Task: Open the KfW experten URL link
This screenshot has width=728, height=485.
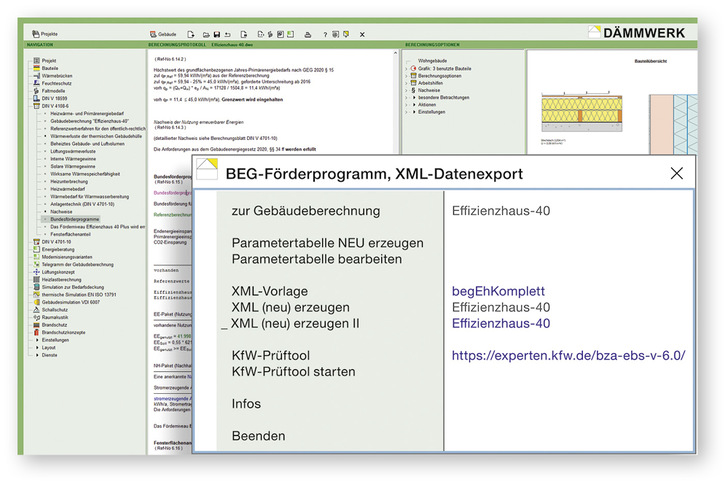Action: point(568,355)
